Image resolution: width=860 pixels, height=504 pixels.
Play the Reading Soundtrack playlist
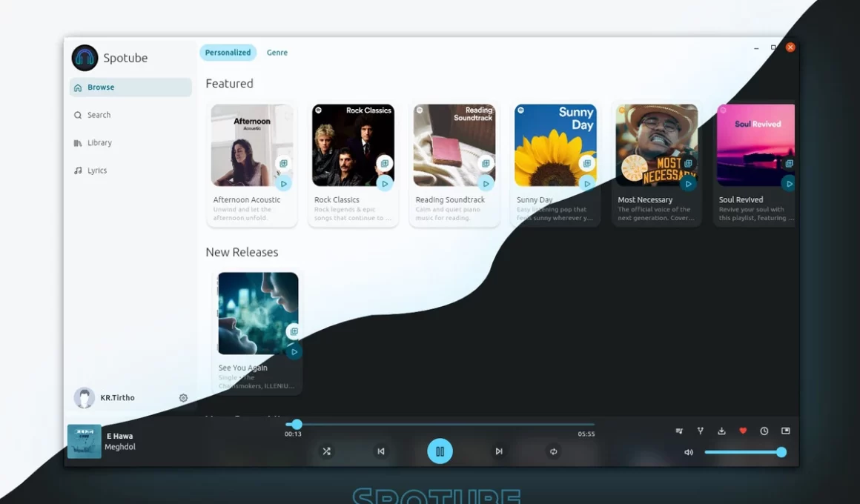point(486,184)
